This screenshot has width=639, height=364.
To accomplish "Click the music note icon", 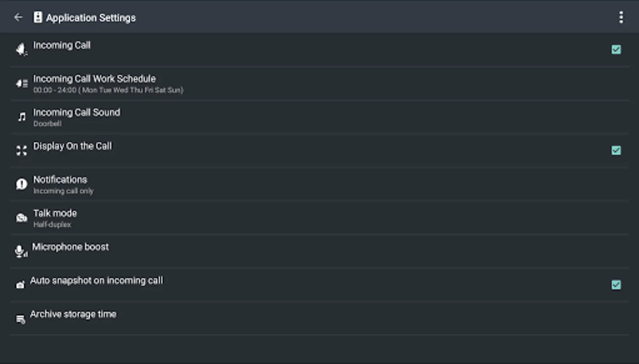I will pos(22,117).
